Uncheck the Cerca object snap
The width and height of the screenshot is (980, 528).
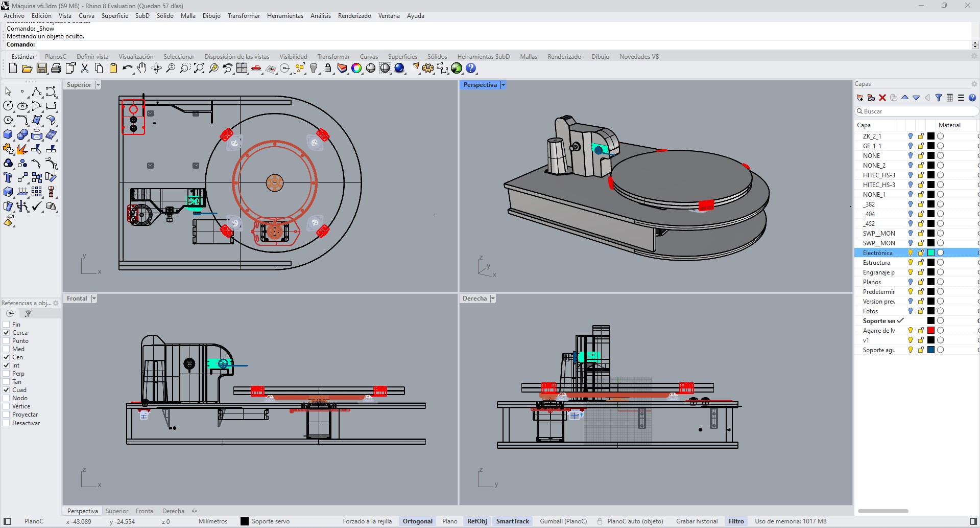click(x=7, y=333)
